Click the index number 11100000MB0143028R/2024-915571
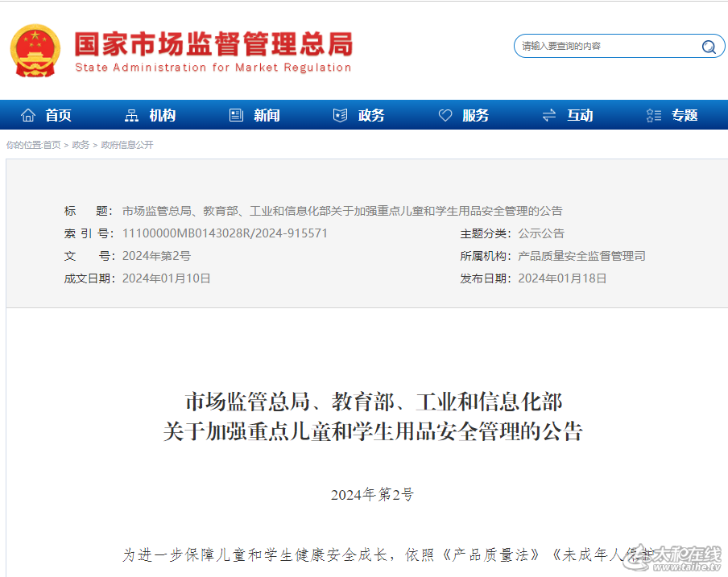The width and height of the screenshot is (728, 577). (x=225, y=233)
